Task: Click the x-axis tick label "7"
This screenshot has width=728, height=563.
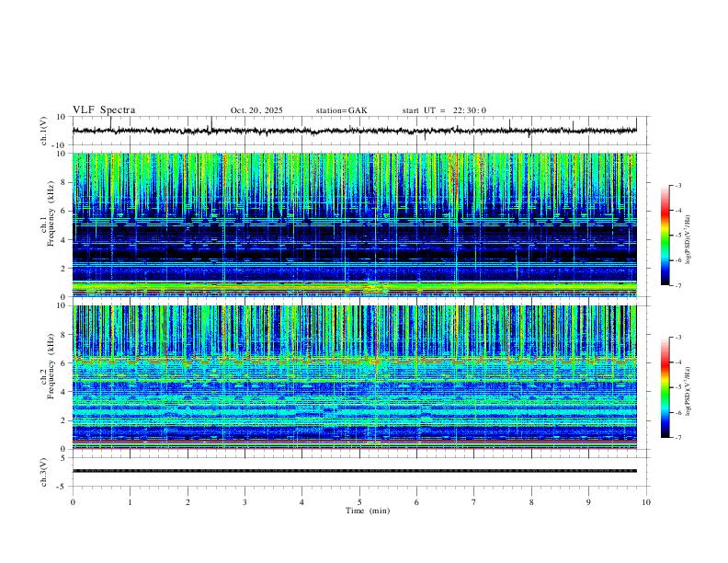Action: 474,502
